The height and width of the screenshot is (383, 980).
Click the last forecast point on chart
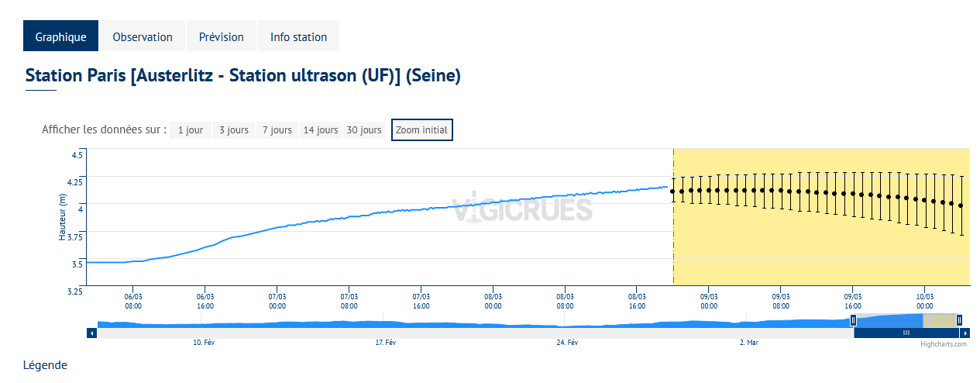[961, 205]
